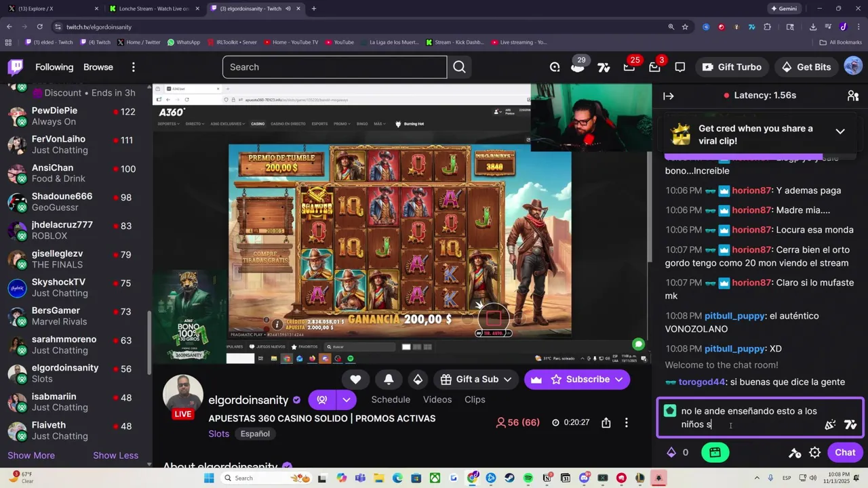
Task: Switch to the Explore / X browser tab
Action: point(53,9)
